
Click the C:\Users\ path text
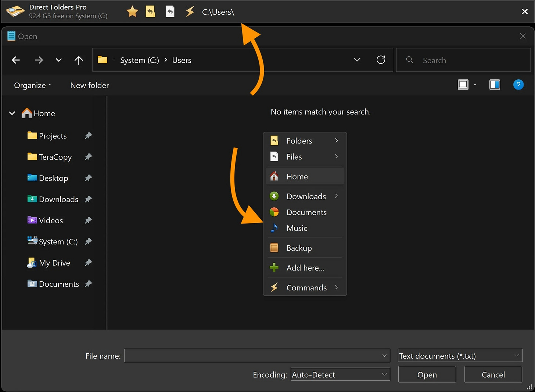click(x=218, y=12)
